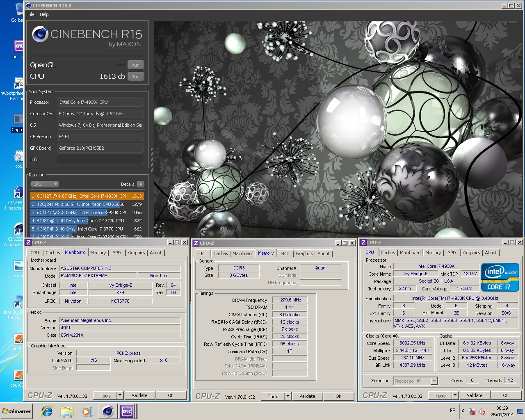The height and width of the screenshot is (420, 525).
Task: Click network tray icon
Action: tap(472, 411)
